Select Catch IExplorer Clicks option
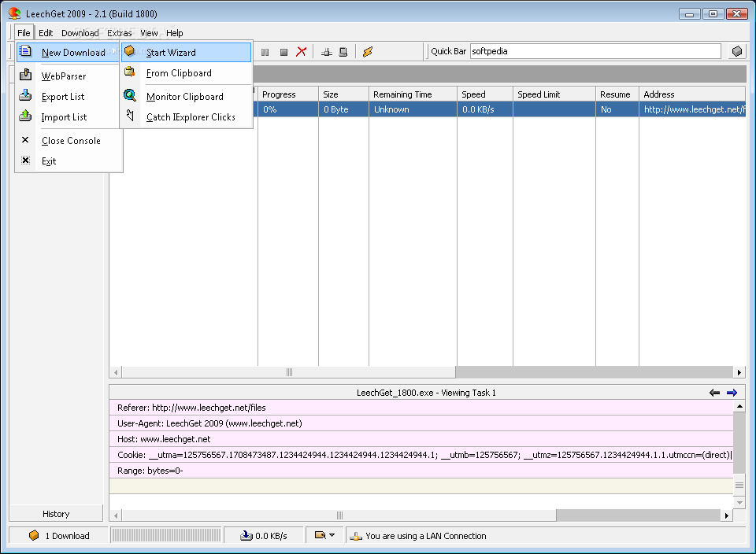The width and height of the screenshot is (756, 554). pyautogui.click(x=186, y=117)
